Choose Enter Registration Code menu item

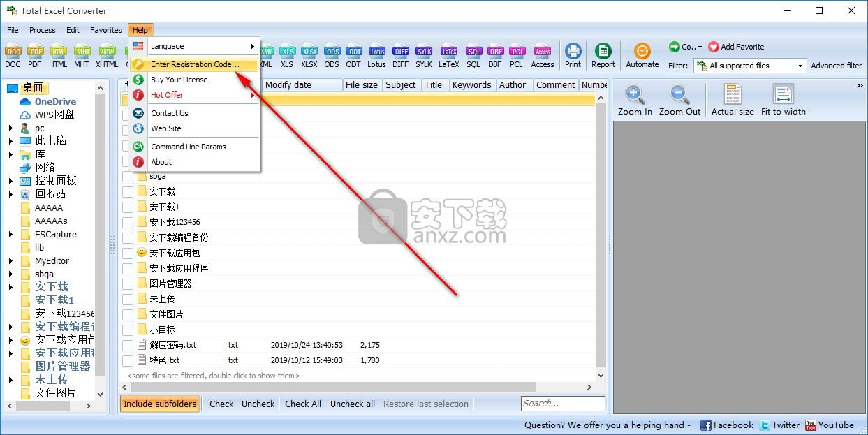pos(194,64)
